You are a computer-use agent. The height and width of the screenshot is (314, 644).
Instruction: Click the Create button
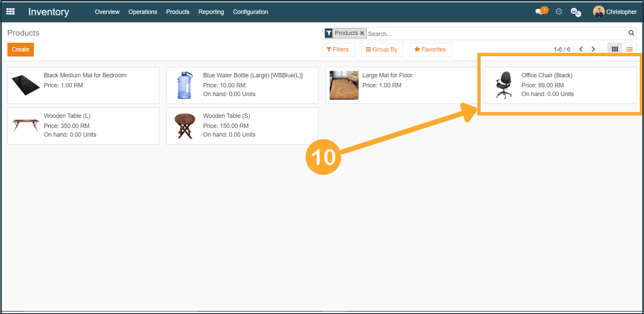coord(20,50)
